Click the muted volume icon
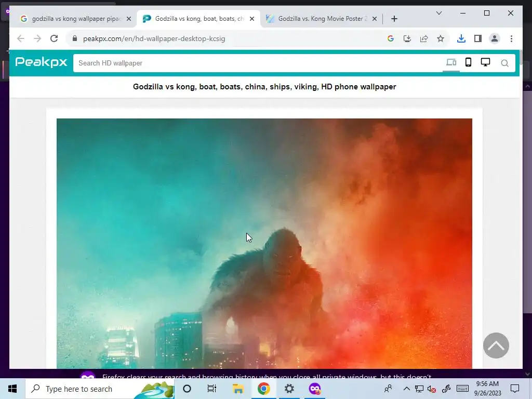The height and width of the screenshot is (399, 532). click(x=432, y=389)
